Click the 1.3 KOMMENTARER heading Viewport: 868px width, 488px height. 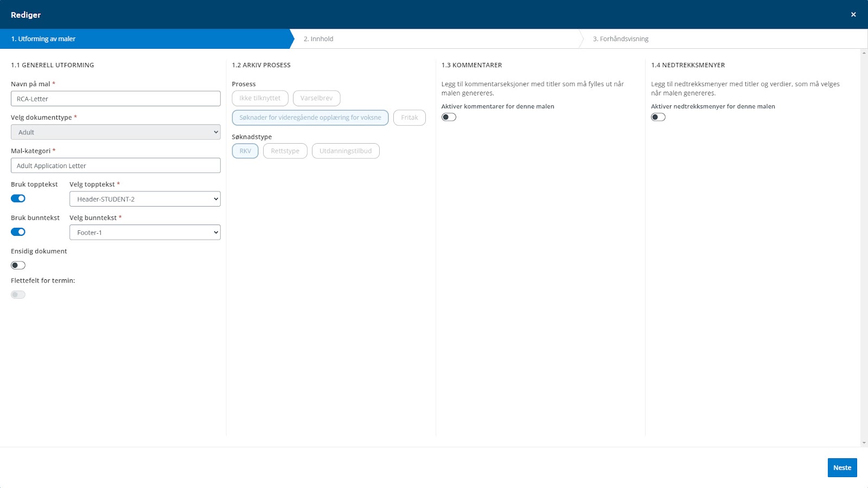[x=471, y=65]
